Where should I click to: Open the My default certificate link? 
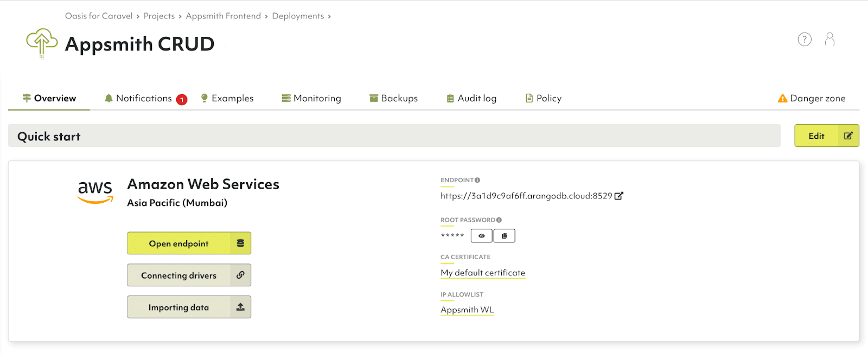(483, 273)
